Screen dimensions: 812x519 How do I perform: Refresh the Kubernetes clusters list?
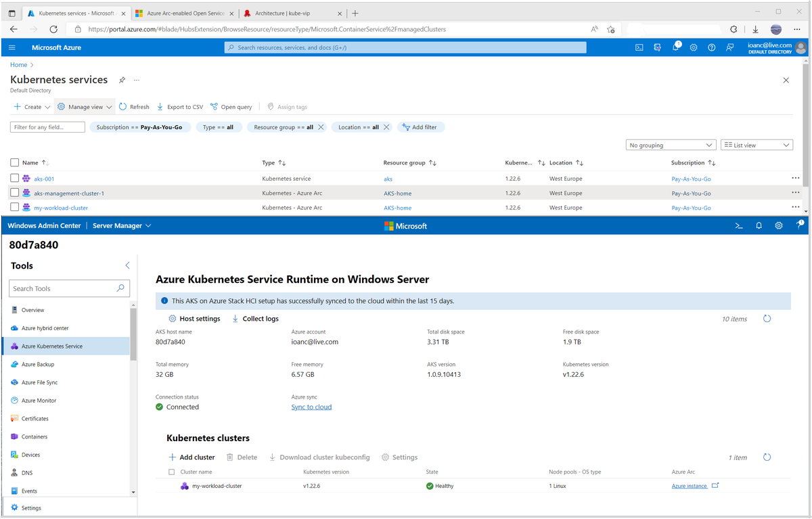click(x=767, y=457)
